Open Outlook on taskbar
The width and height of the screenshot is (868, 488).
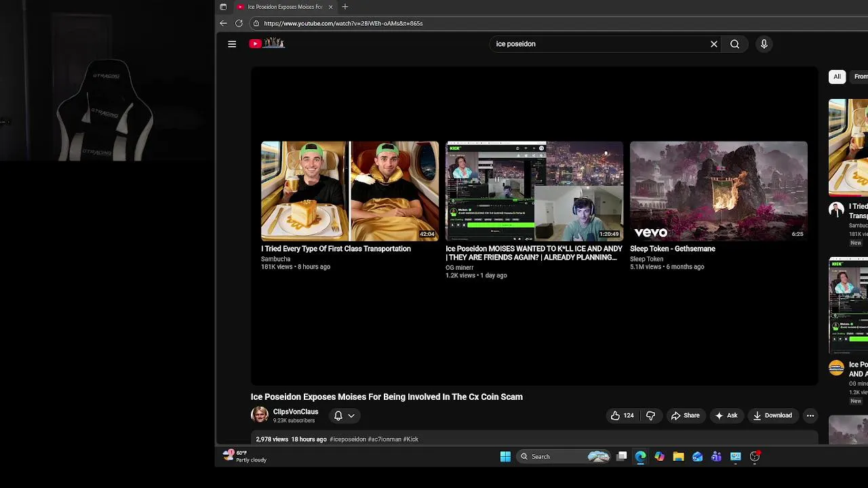click(697, 457)
